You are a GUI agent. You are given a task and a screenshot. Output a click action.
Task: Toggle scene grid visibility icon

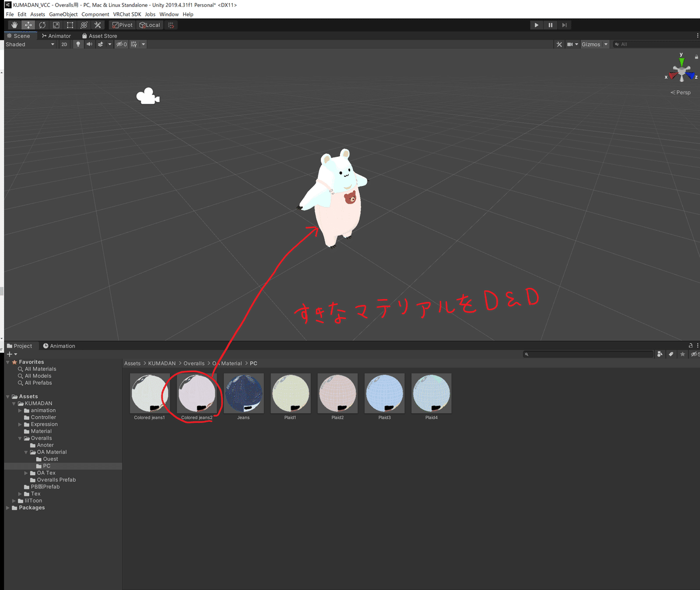click(134, 44)
